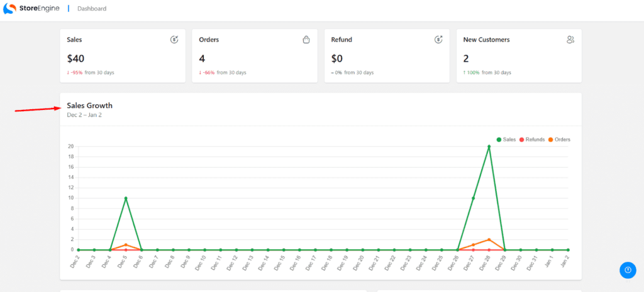Click the Orders shopping bag icon

306,40
